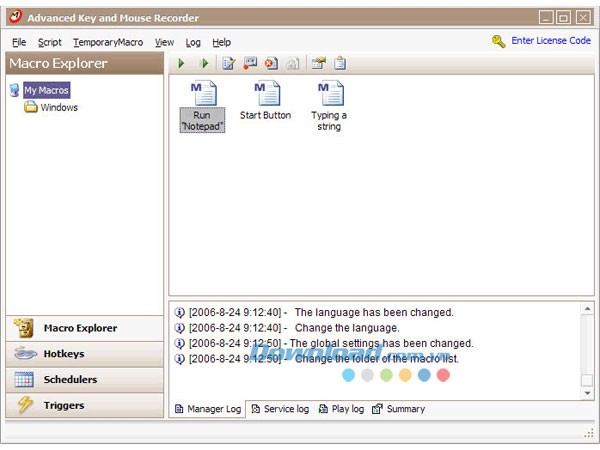Click the Macro Explorer header title
The image size is (600, 450).
click(58, 63)
